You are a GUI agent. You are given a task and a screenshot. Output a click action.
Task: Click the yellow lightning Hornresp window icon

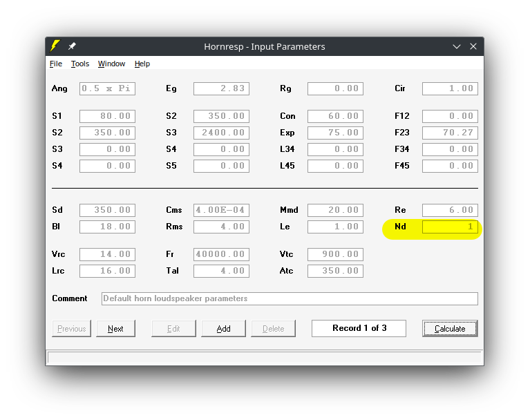[55, 46]
